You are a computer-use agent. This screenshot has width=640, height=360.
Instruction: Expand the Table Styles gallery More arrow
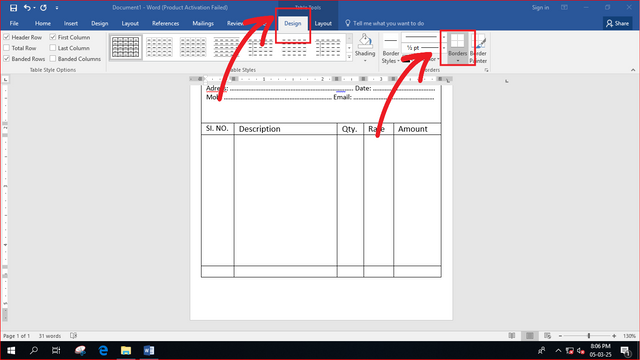(x=349, y=58)
